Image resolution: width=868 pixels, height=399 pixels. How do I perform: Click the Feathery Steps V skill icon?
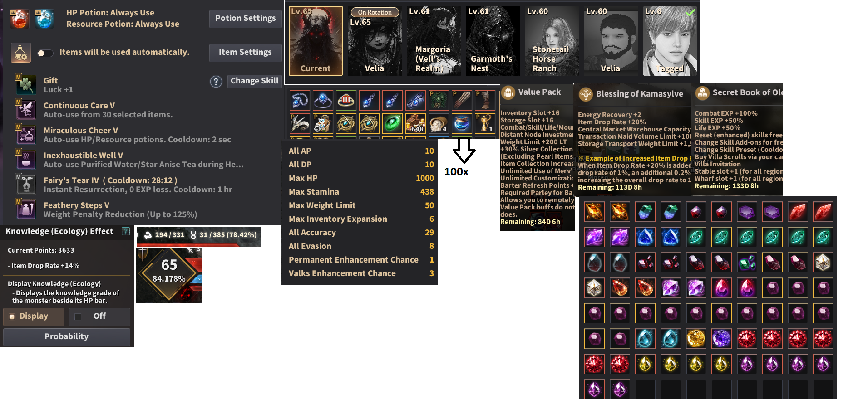pyautogui.click(x=26, y=209)
